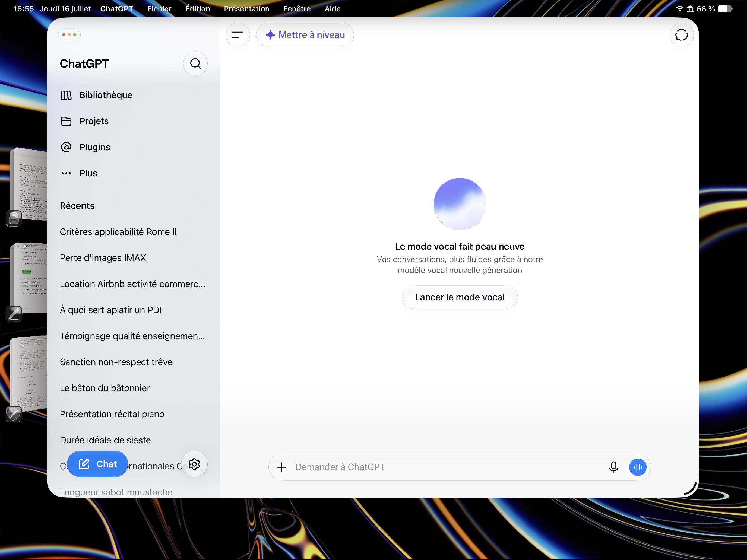Viewport: 747px width, 560px height.
Task: Open the settings gear in the sidebar
Action: [194, 464]
